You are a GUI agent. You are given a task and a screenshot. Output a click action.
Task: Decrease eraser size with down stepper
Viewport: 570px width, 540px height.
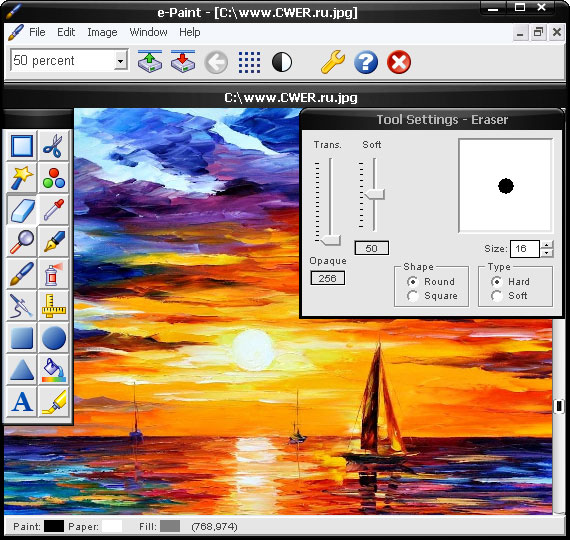pos(547,253)
